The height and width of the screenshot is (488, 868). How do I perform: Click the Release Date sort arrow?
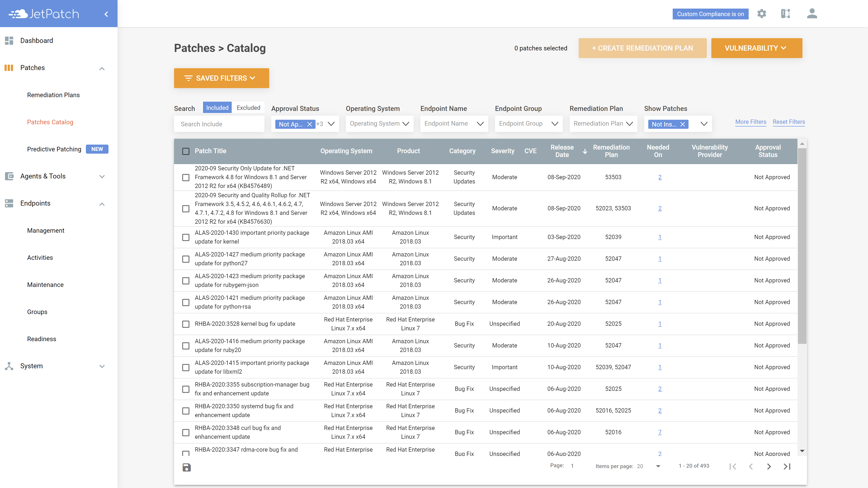(x=585, y=152)
